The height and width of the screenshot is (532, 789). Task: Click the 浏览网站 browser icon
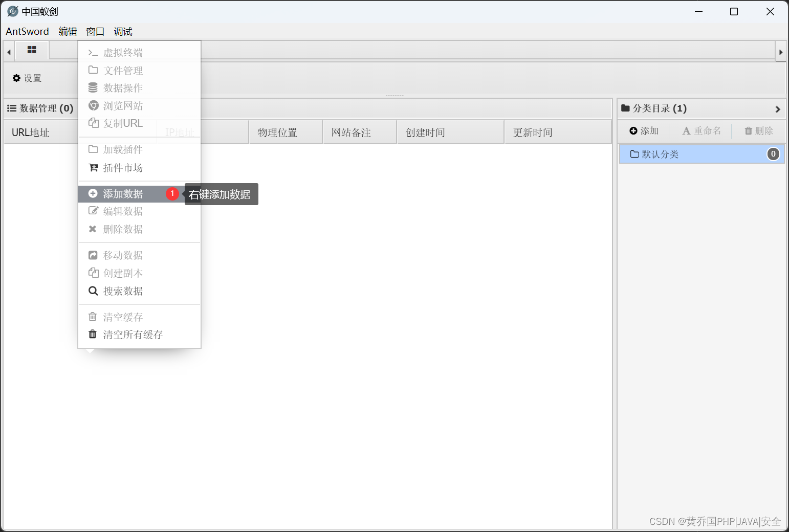[x=93, y=105]
